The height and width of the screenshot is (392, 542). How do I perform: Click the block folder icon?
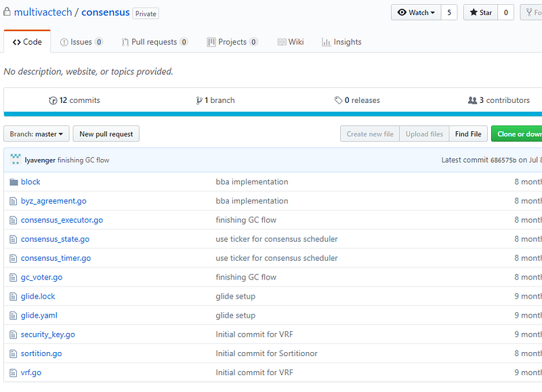(14, 182)
